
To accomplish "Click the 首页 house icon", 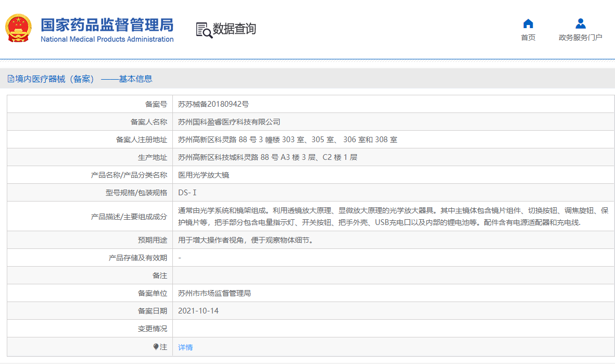I will 528,24.
